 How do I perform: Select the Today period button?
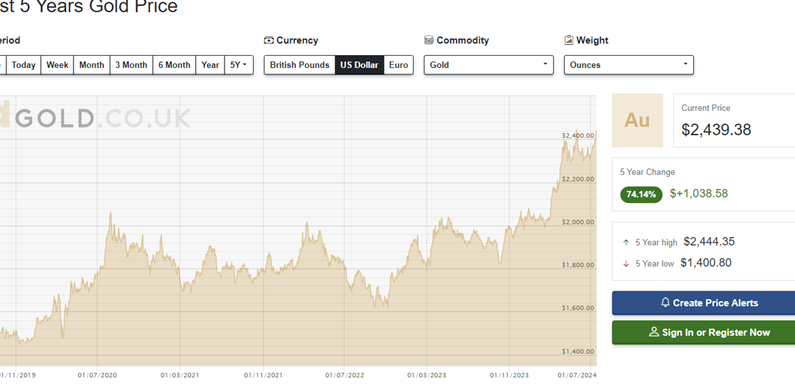[23, 65]
